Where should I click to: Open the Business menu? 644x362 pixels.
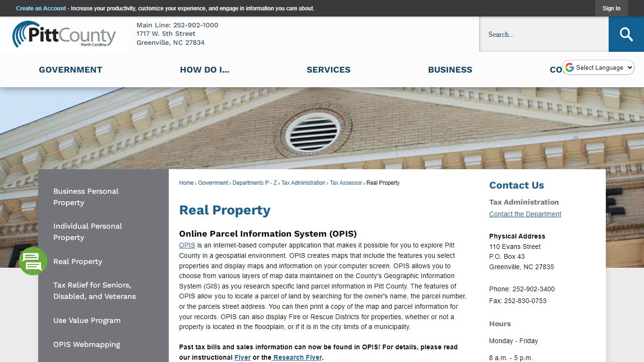pyautogui.click(x=450, y=70)
